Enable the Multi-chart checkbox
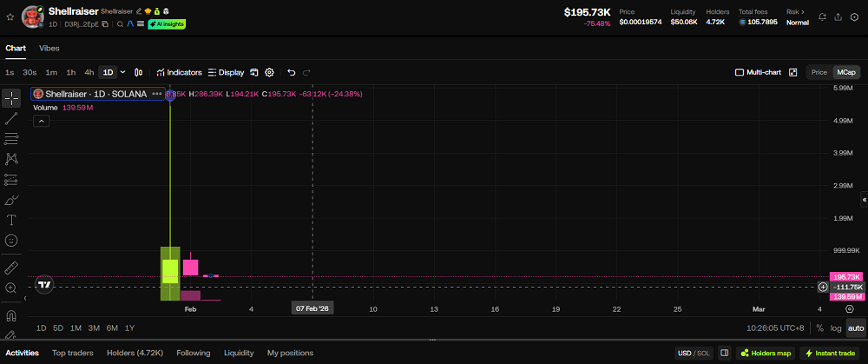Viewport: 868px width, 364px height. tap(740, 72)
